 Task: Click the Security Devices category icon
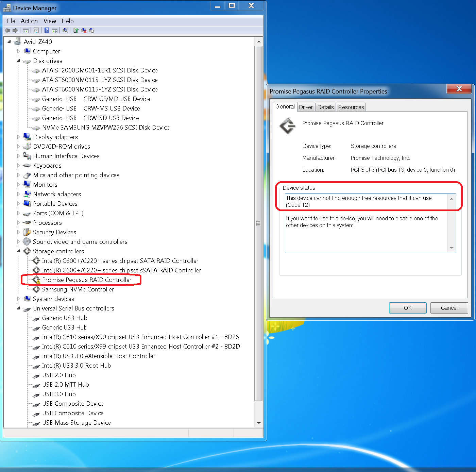(27, 232)
